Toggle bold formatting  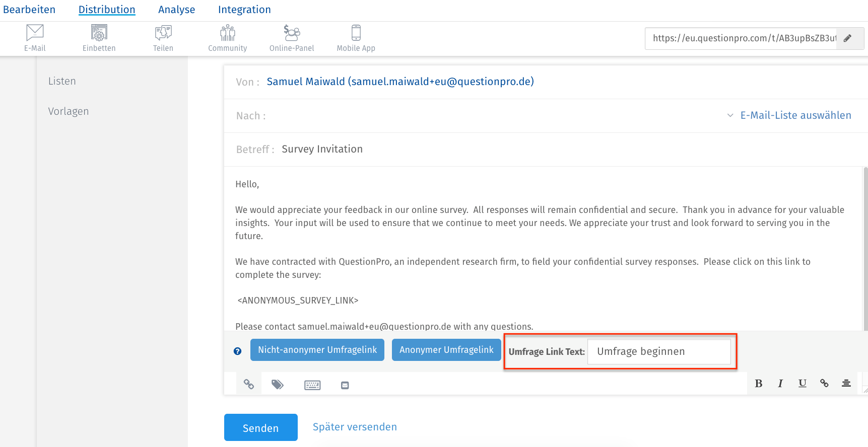coord(759,384)
